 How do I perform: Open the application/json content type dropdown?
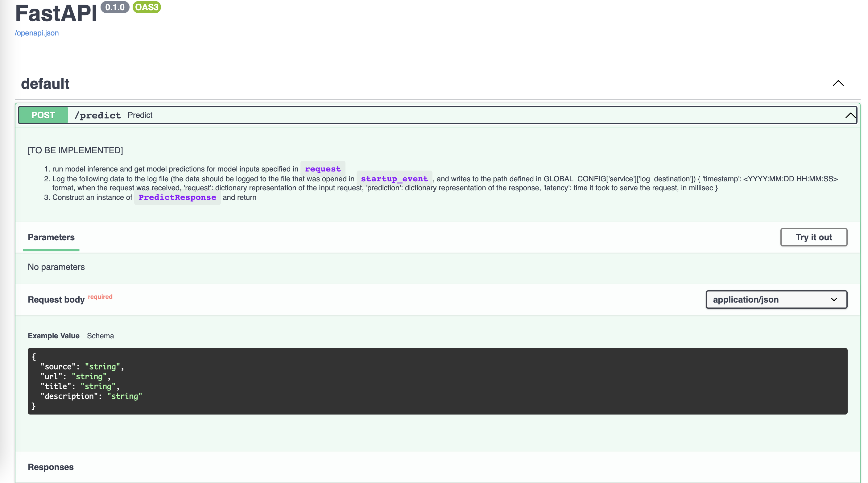776,299
